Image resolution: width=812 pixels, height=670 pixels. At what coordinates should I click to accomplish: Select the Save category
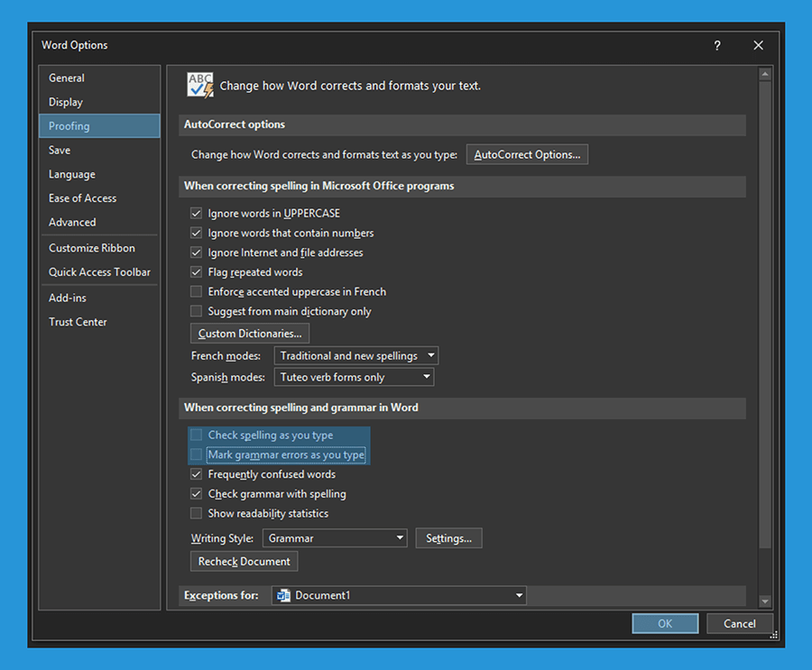pos(99,151)
